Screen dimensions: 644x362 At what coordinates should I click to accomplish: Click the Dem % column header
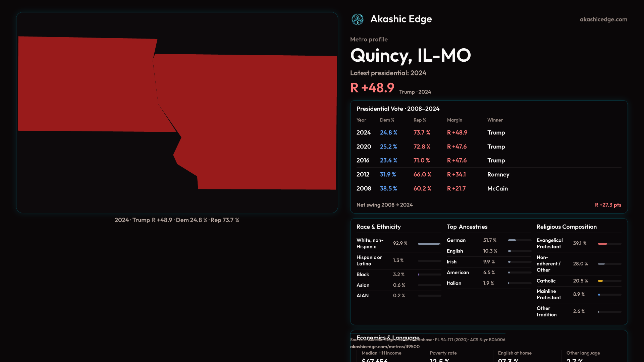point(387,120)
